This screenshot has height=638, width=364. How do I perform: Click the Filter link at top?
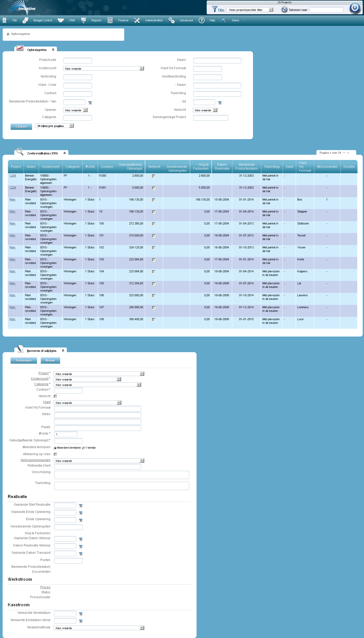[221, 10]
